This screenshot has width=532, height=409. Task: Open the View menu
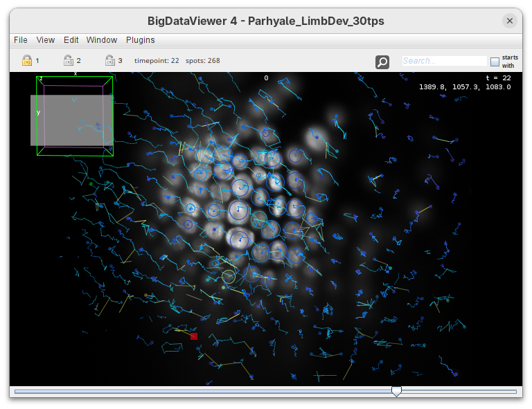[x=46, y=40]
